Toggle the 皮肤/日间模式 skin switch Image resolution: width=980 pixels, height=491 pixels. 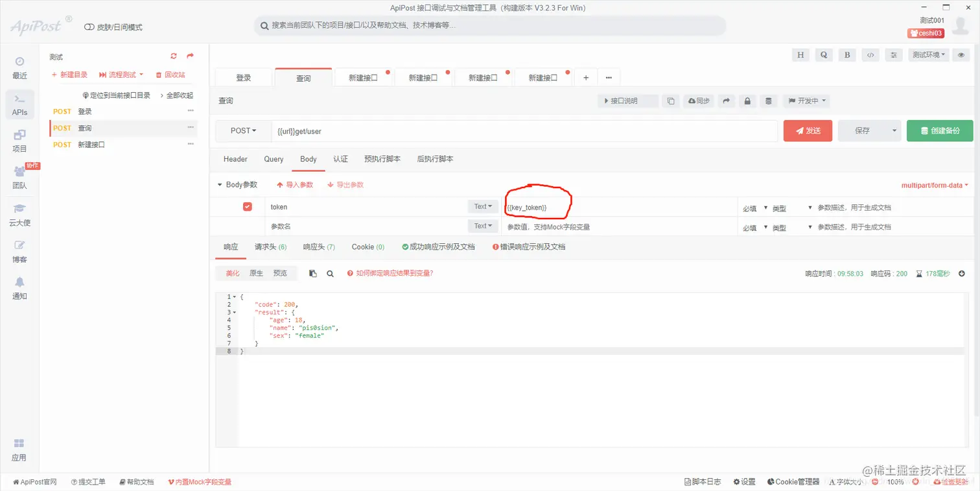click(x=89, y=27)
